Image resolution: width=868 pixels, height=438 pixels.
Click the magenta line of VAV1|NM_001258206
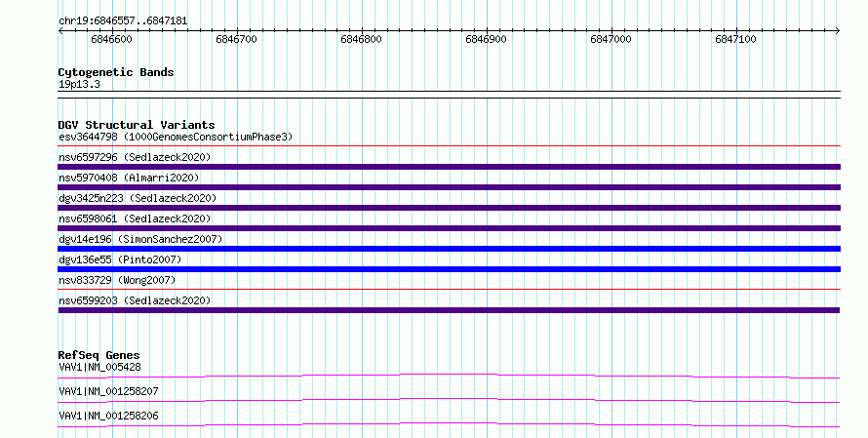449,424
